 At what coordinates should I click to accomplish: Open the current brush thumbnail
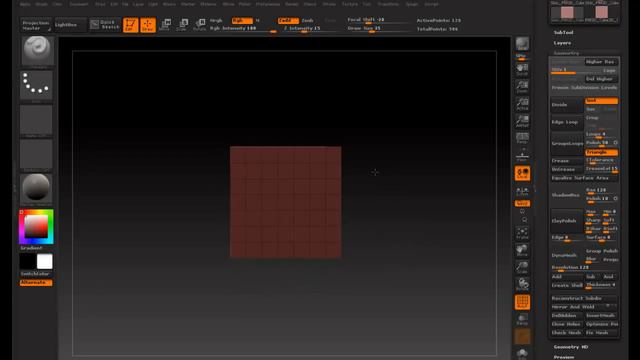[36, 51]
